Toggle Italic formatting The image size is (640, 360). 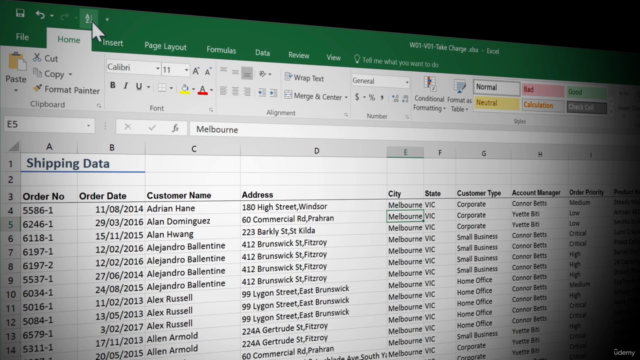[126, 86]
